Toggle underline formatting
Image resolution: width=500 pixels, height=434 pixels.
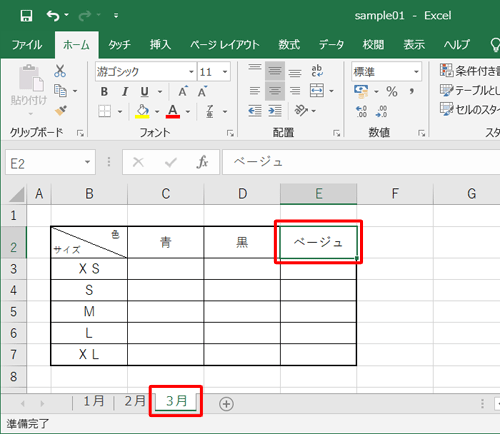(x=145, y=91)
